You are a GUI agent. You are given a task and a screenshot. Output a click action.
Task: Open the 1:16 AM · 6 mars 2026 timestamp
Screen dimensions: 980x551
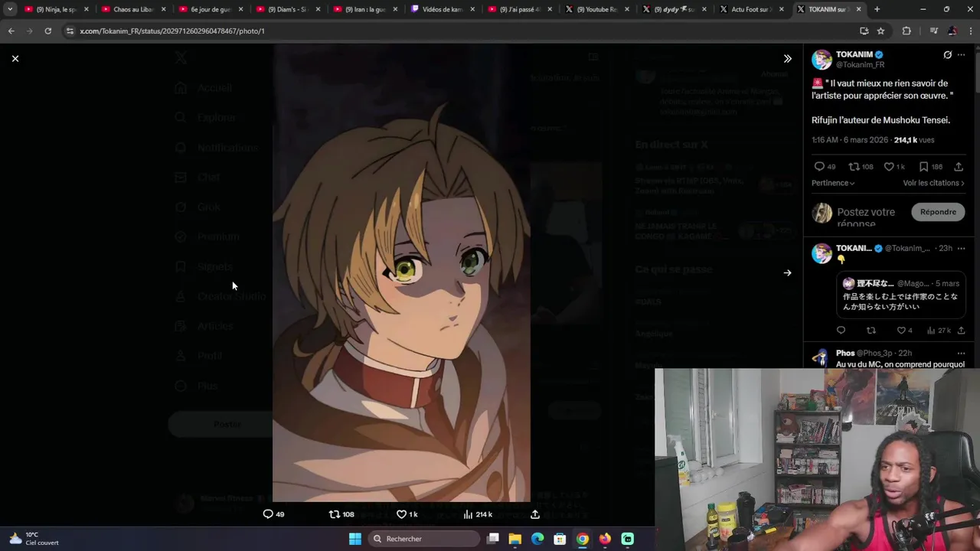coord(850,140)
